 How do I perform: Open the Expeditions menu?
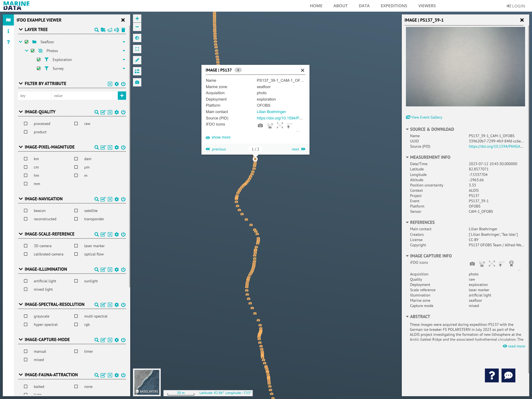394,6
